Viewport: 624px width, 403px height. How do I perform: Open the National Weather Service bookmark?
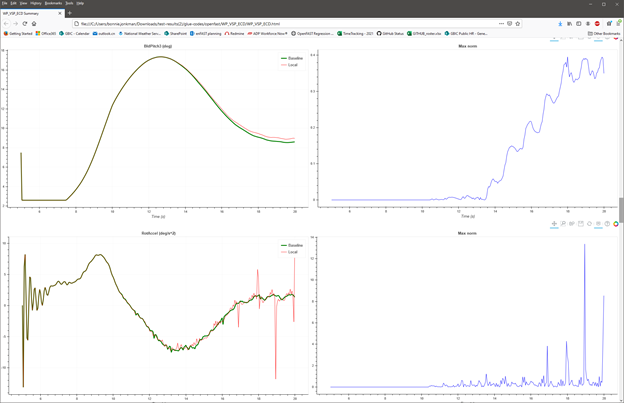pyautogui.click(x=139, y=34)
